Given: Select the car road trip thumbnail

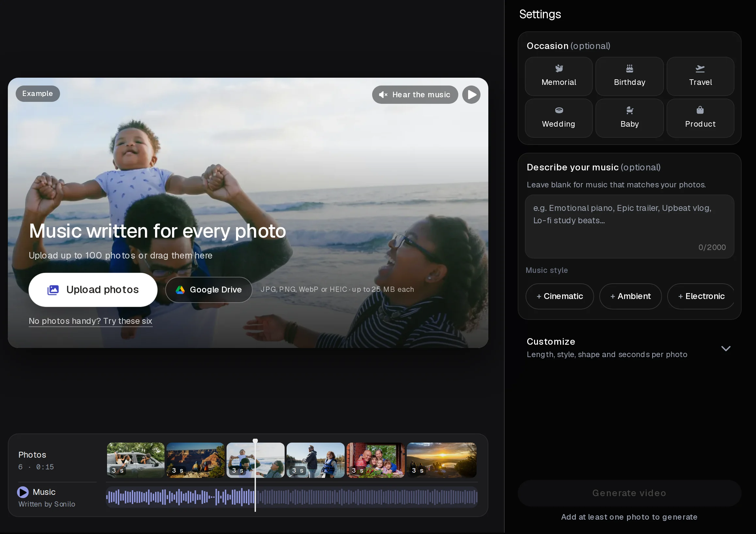Looking at the screenshot, I should point(136,460).
